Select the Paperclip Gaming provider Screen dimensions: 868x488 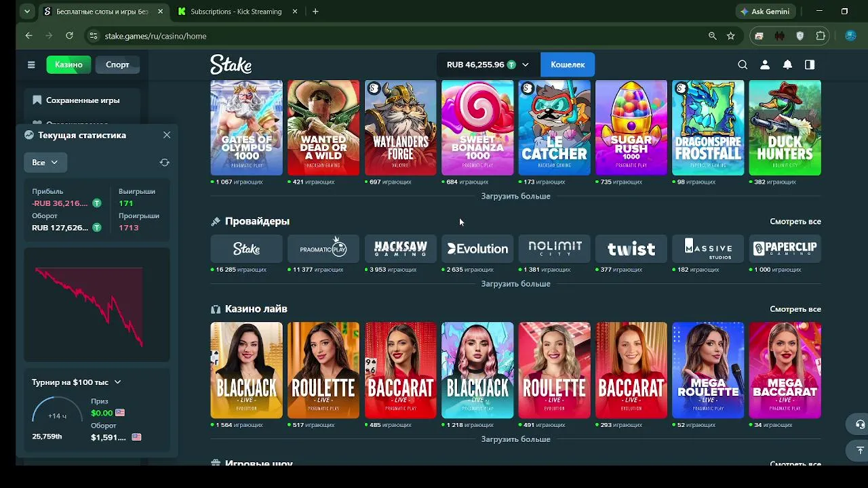[785, 249]
